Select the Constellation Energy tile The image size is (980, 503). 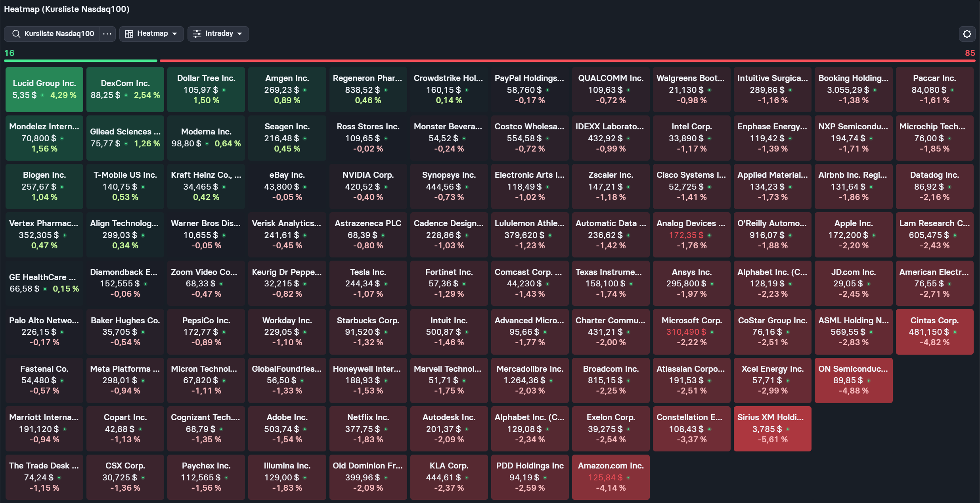click(x=691, y=429)
